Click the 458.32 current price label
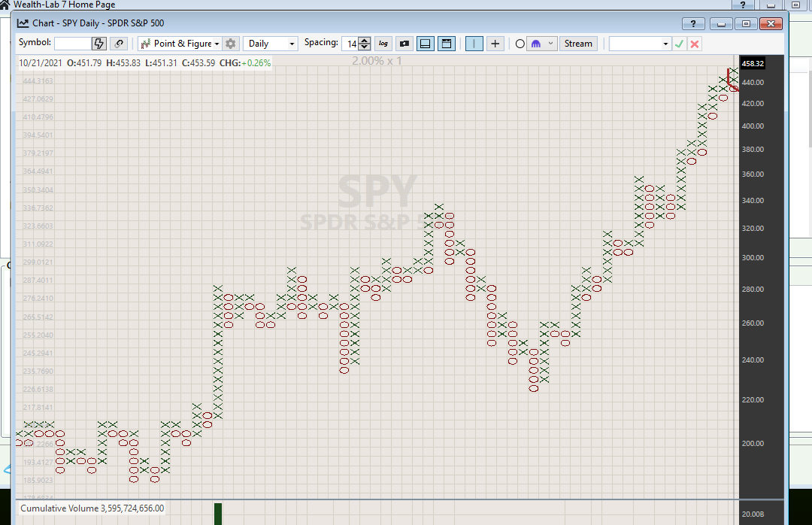Image resolution: width=812 pixels, height=525 pixels. click(x=753, y=64)
